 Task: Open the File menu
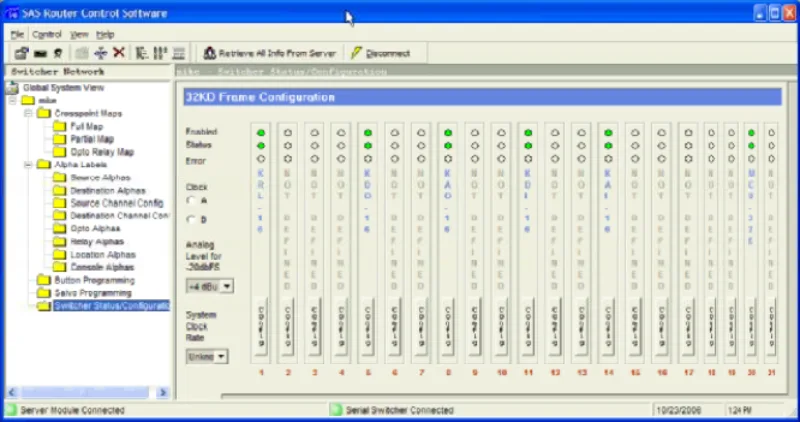[x=17, y=34]
